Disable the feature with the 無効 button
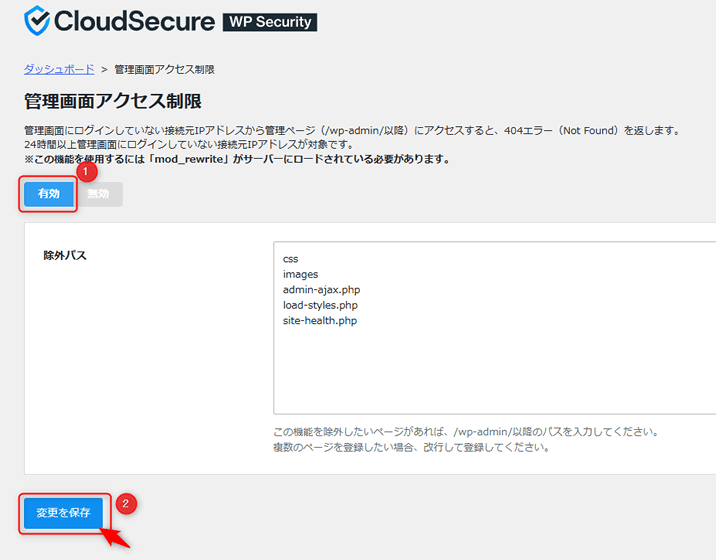The height and width of the screenshot is (560, 716). (98, 194)
